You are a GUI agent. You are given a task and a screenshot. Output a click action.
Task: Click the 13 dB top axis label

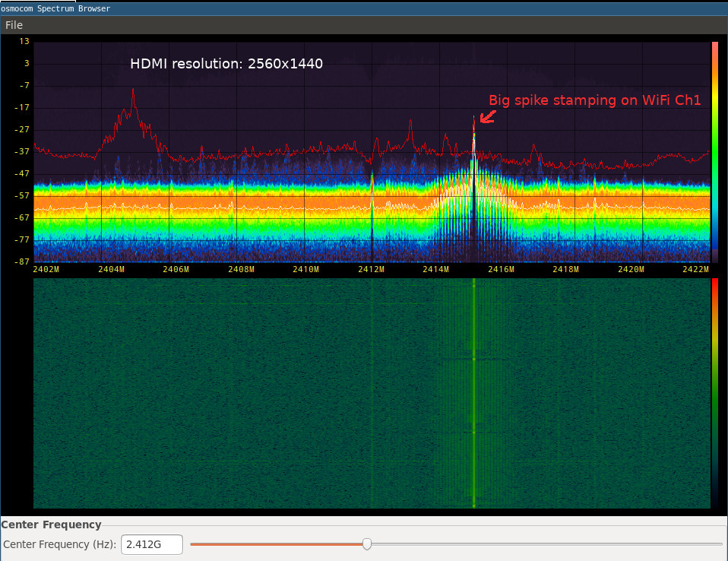(x=24, y=41)
